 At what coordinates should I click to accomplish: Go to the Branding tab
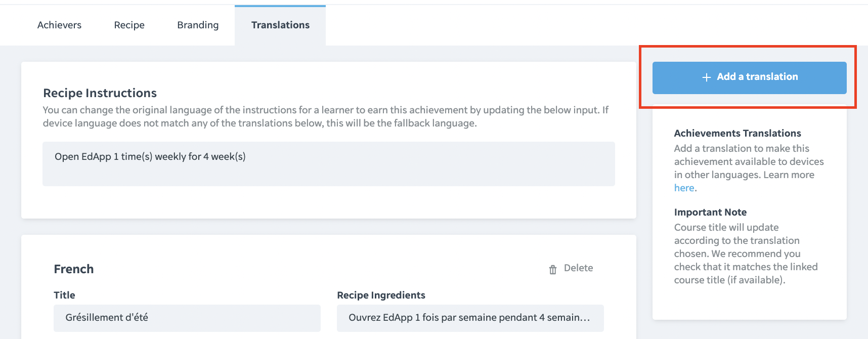point(198,25)
